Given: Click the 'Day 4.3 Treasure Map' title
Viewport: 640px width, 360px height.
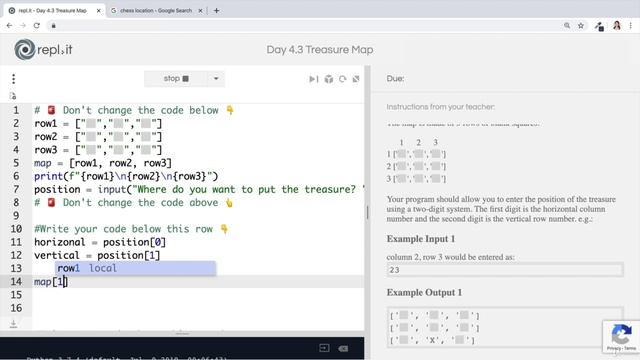Looking at the screenshot, I should click(320, 50).
